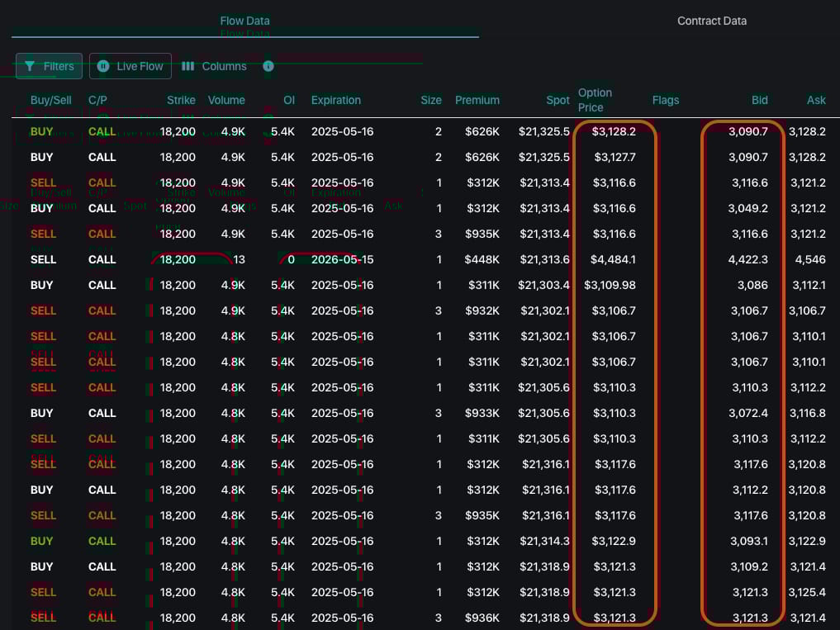Click the pause icon in Live Flow
The width and height of the screenshot is (840, 630).
103,66
